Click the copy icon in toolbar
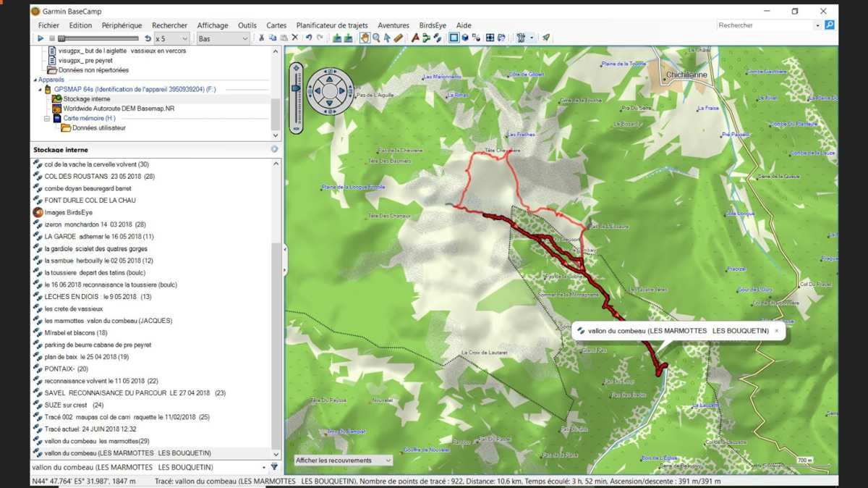The image size is (868, 488). (x=273, y=38)
